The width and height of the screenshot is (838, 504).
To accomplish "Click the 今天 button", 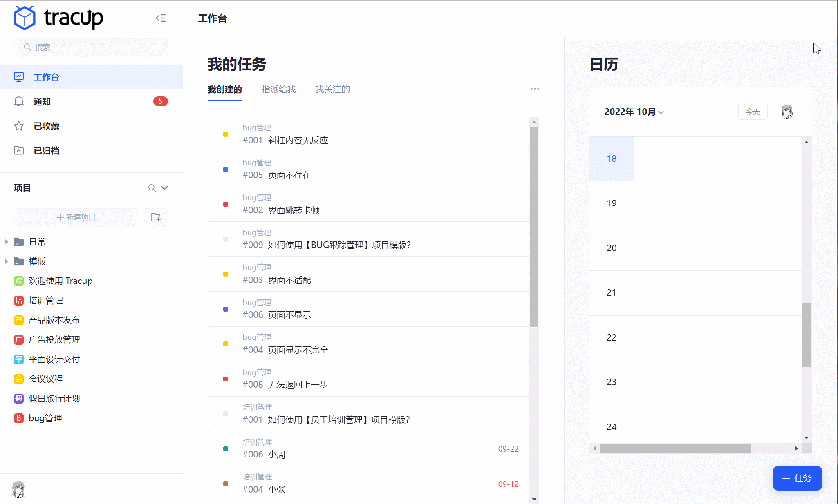I will (753, 112).
